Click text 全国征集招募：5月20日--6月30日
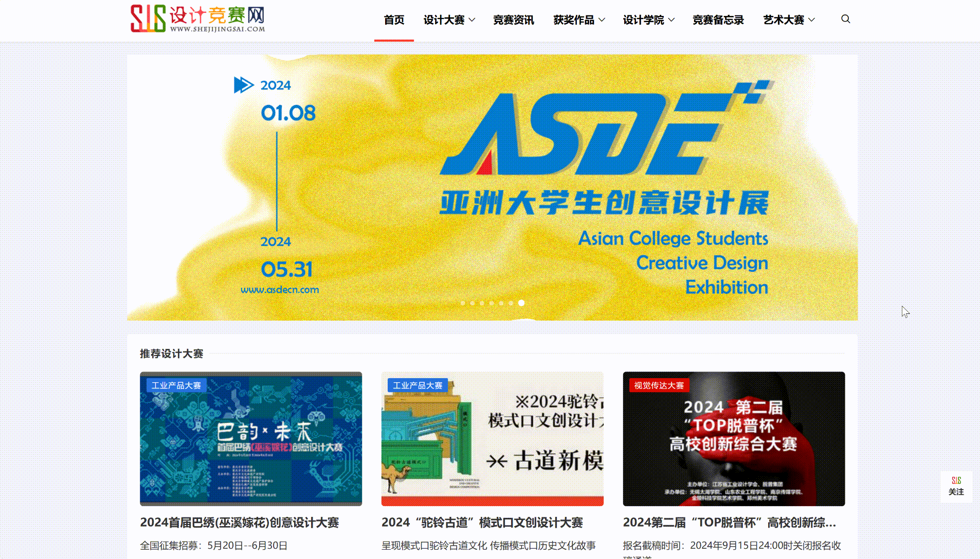 [x=213, y=546]
